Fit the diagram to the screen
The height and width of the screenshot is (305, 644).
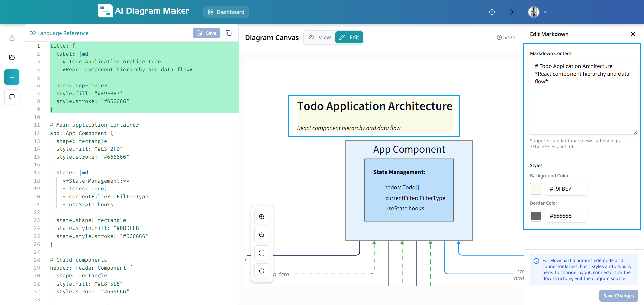[x=262, y=253]
